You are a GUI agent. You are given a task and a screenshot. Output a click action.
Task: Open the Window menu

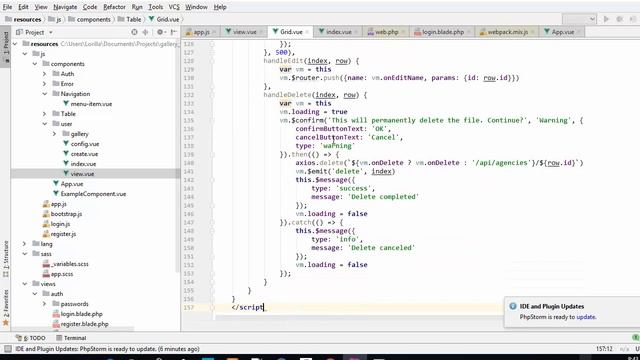pos(196,7)
